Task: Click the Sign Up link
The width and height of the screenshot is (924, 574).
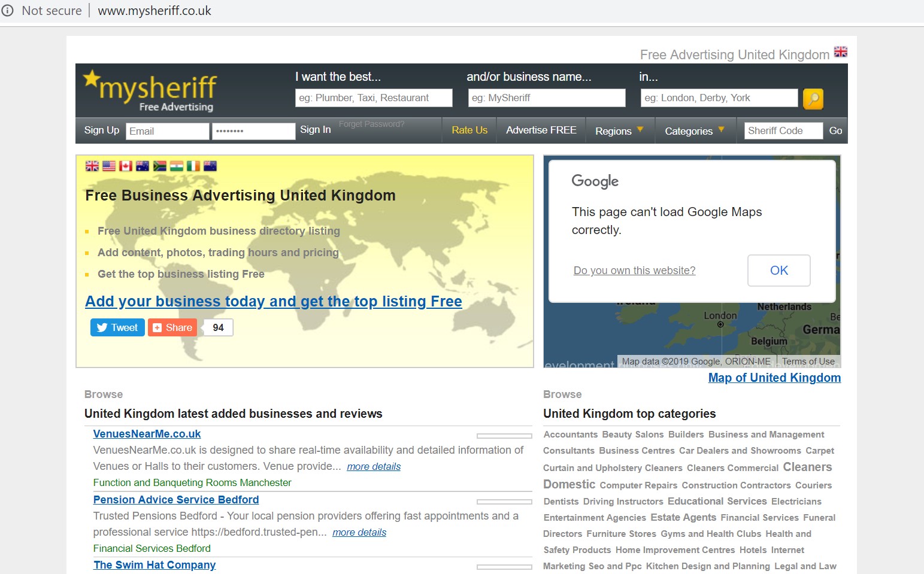Action: pyautogui.click(x=102, y=130)
